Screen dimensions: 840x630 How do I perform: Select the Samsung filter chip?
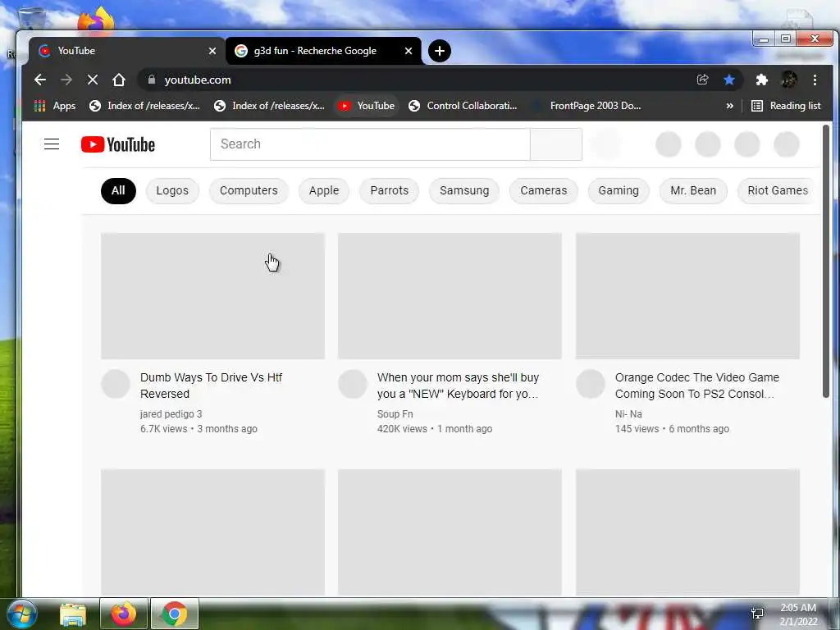tap(464, 190)
